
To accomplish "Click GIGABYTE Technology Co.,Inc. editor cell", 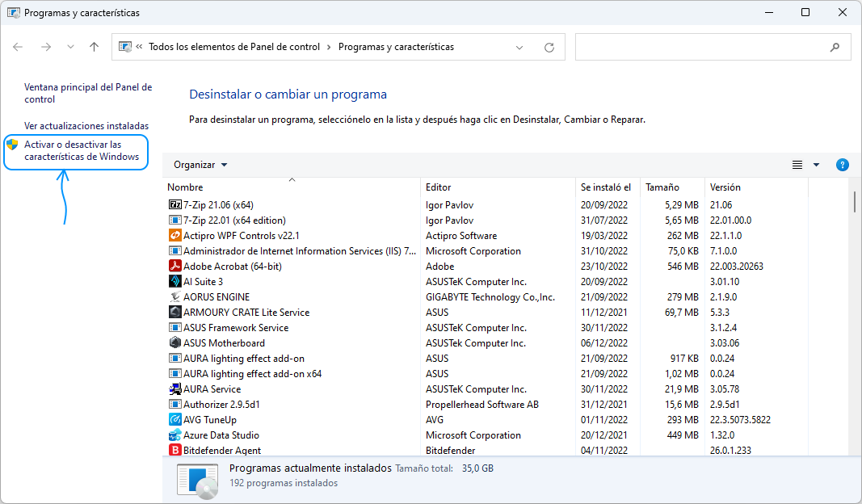I will tap(490, 297).
